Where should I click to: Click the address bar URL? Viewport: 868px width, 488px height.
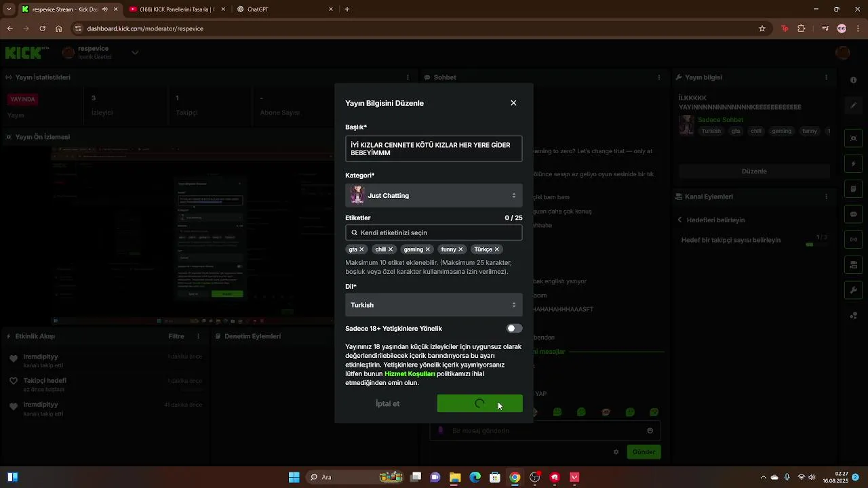coord(145,28)
